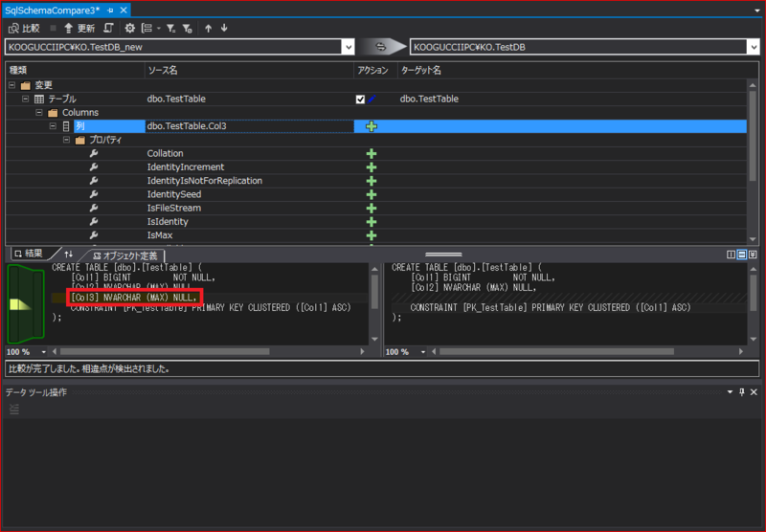Click the left definition pane horizontal scrollbar
This screenshot has height=532, width=766.
(x=164, y=351)
